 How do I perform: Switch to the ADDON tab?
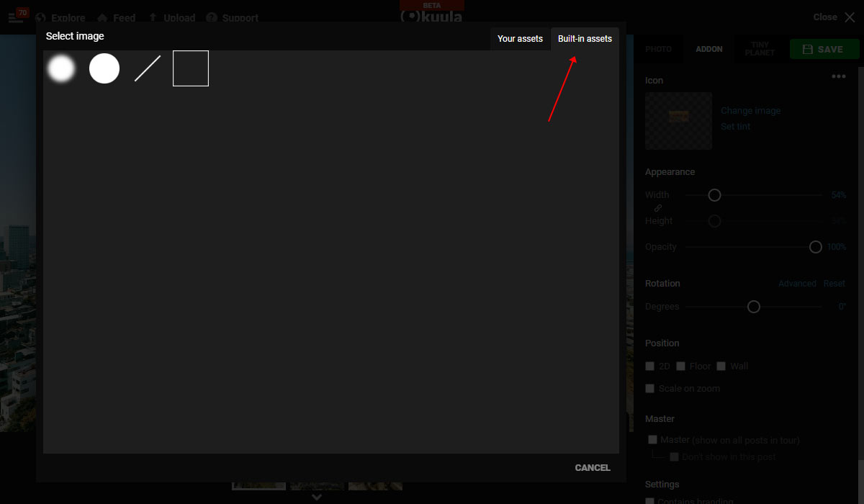tap(709, 49)
